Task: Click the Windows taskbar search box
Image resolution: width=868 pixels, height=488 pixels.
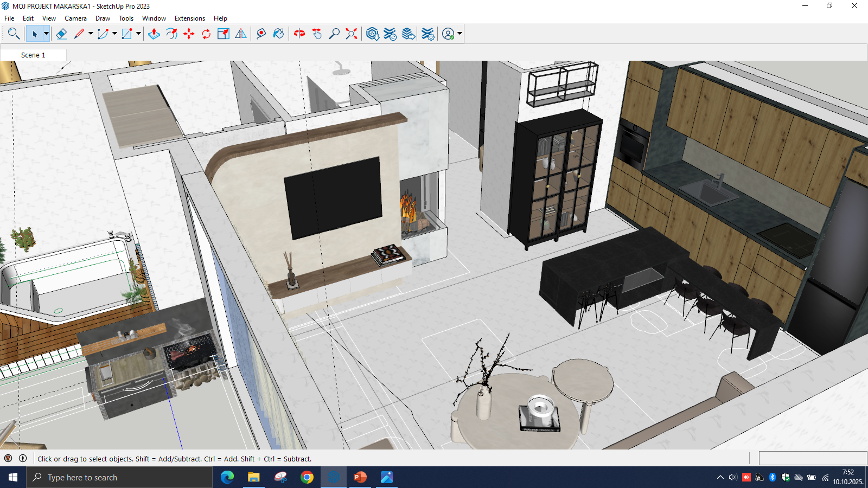Action: pyautogui.click(x=119, y=477)
